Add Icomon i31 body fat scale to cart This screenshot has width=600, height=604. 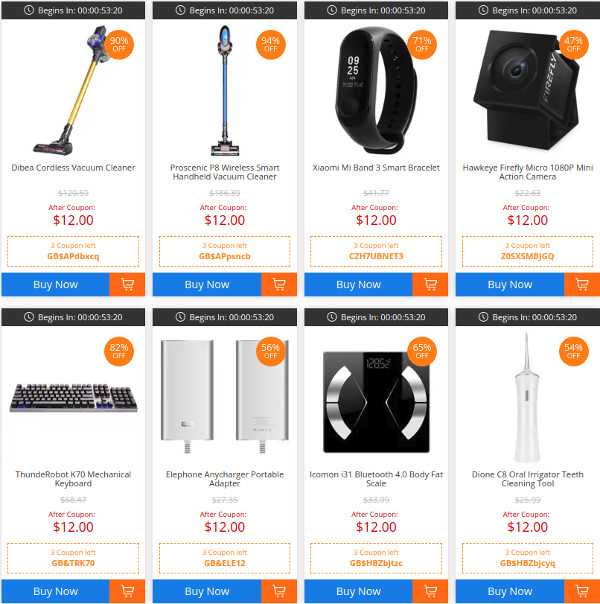430,591
